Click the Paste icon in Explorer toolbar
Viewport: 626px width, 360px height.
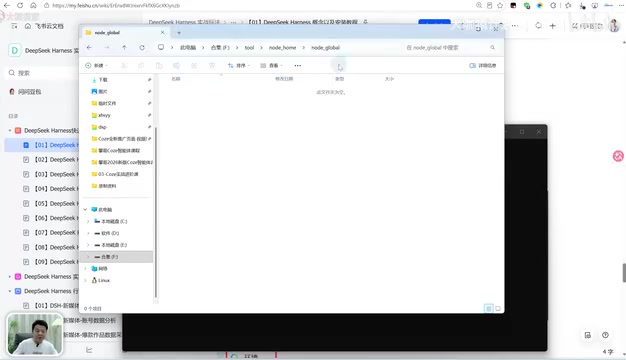pos(159,65)
